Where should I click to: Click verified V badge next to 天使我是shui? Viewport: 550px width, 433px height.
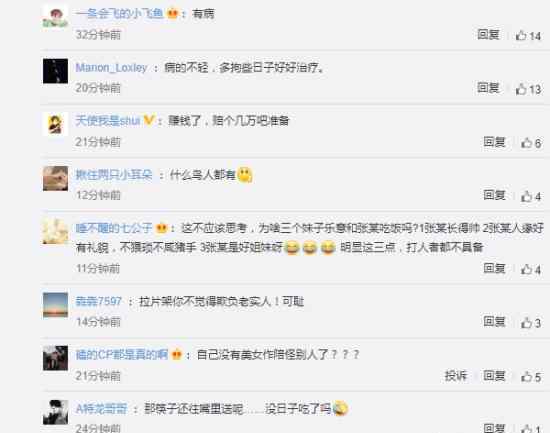pos(149,120)
